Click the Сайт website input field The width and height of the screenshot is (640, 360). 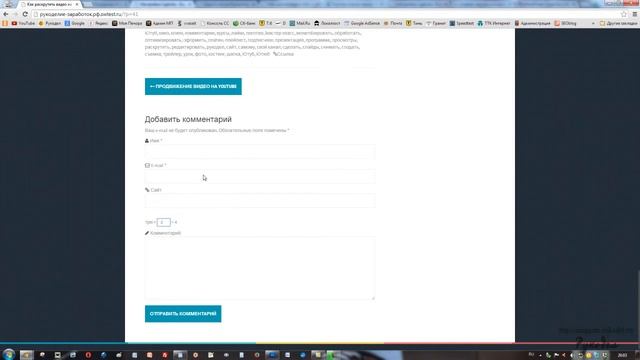[x=260, y=201]
